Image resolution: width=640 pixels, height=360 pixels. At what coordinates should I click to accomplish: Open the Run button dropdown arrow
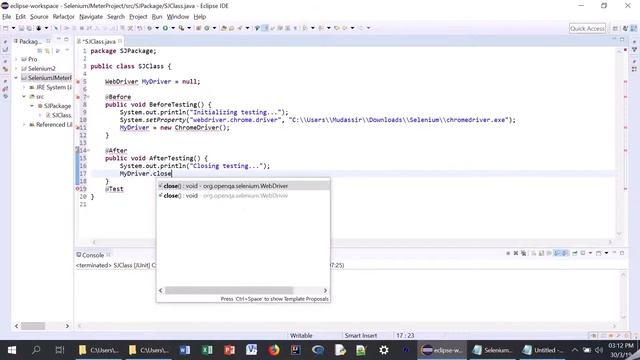pos(173,28)
